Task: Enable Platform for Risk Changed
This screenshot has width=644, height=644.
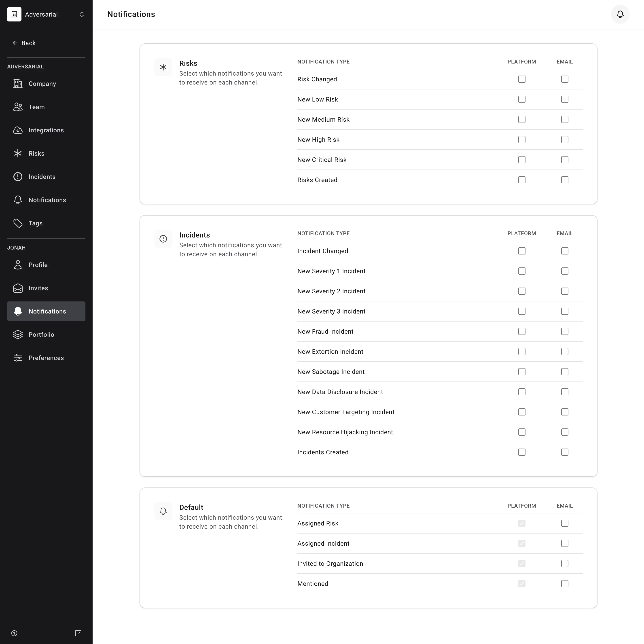Action: coord(522,79)
